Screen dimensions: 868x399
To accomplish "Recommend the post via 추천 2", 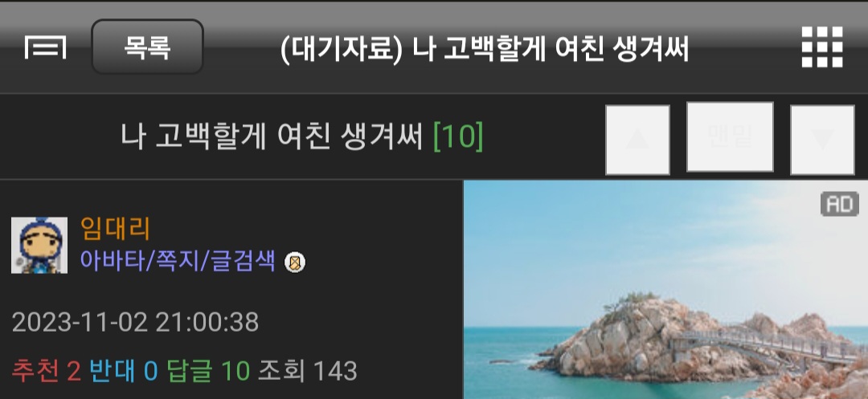I will [47, 371].
